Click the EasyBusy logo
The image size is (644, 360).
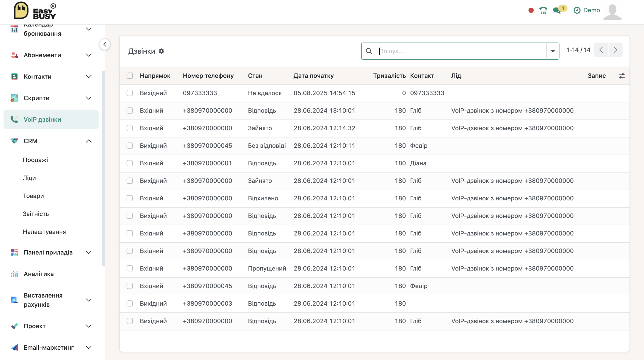click(x=35, y=11)
